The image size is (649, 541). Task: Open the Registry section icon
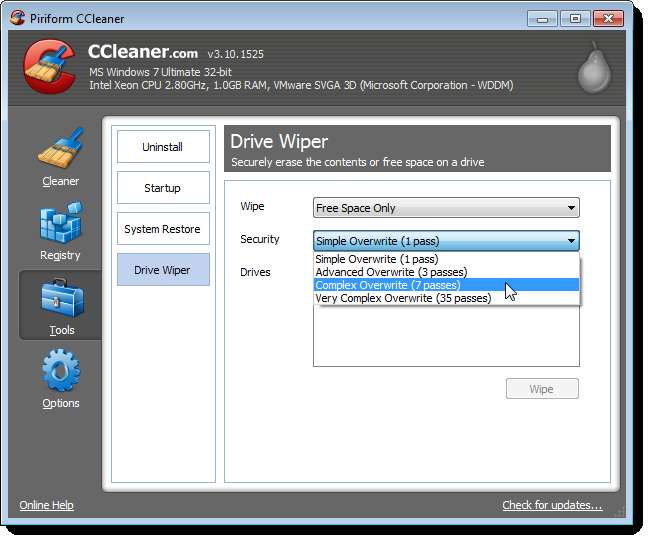60,225
